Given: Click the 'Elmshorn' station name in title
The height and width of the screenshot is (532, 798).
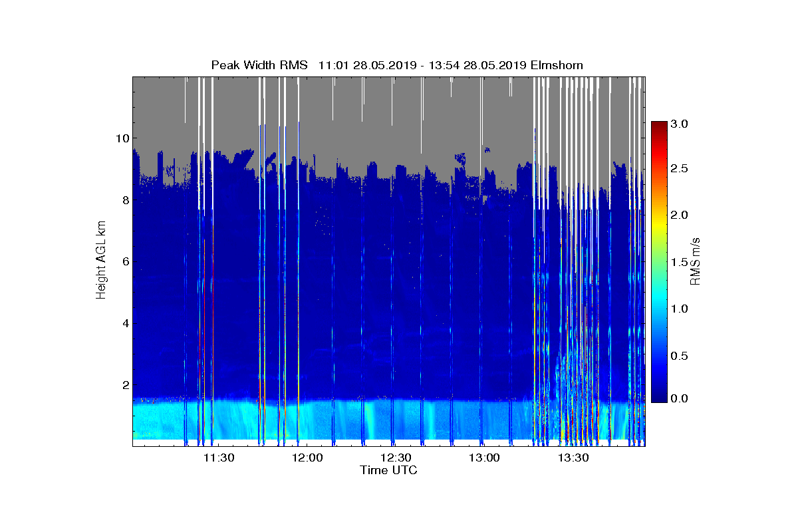Looking at the screenshot, I should tap(557, 65).
